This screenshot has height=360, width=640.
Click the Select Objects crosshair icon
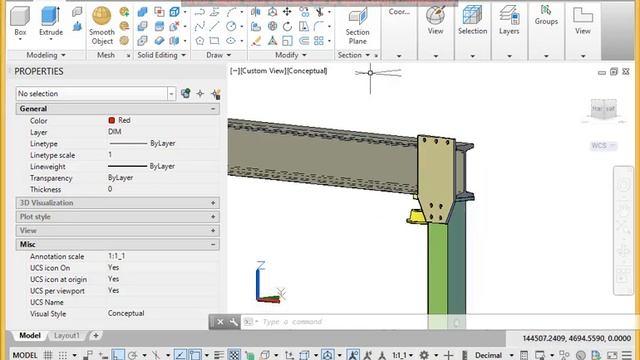(x=200, y=93)
